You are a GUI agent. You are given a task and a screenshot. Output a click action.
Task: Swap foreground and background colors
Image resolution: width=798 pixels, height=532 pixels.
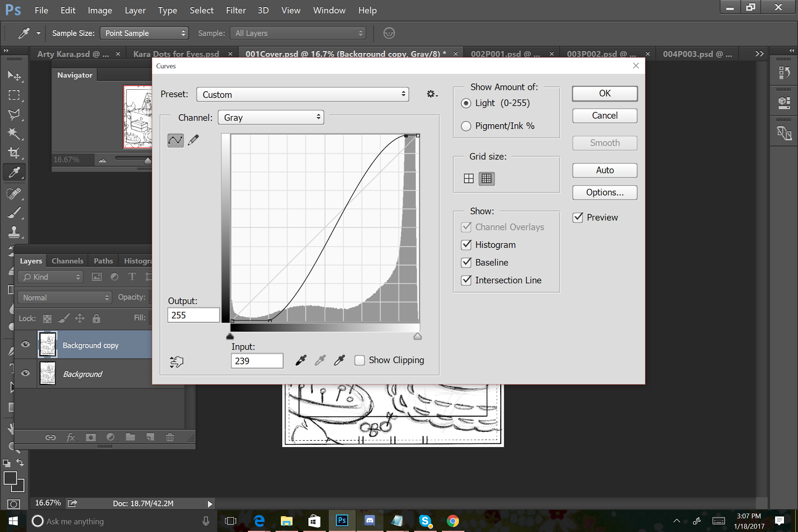20,463
